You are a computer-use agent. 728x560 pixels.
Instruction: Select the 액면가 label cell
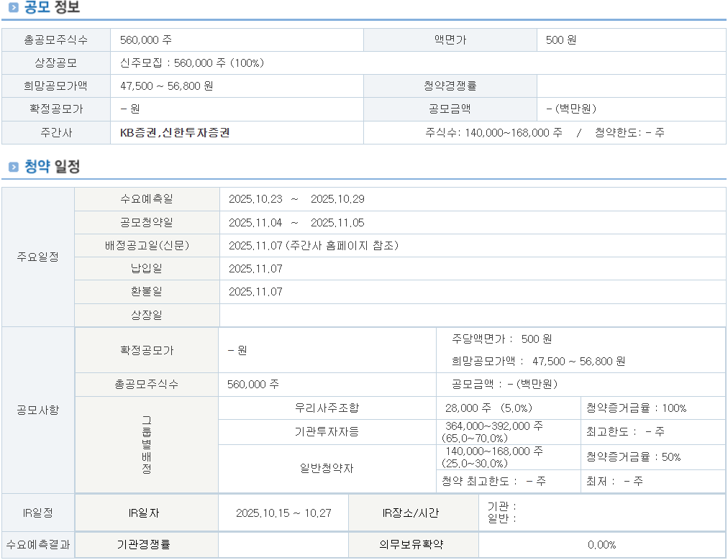[450, 40]
